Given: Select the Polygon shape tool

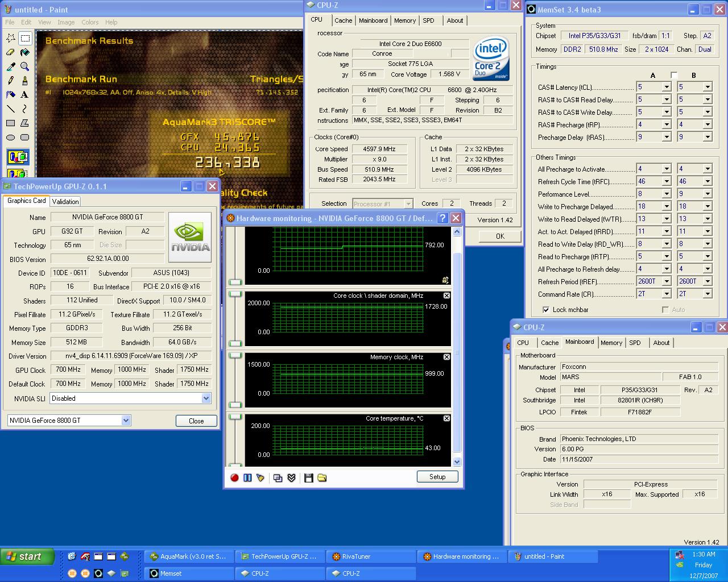Looking at the screenshot, I should pos(25,123).
